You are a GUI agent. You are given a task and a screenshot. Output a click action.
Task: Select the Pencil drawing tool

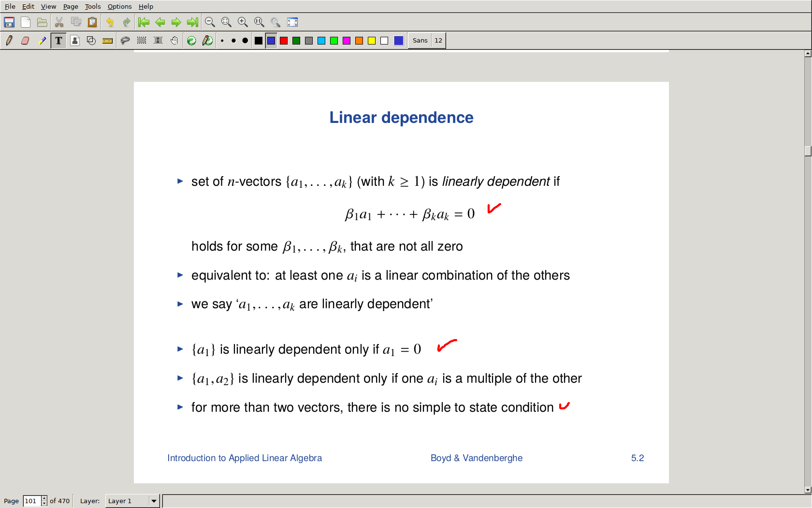9,41
